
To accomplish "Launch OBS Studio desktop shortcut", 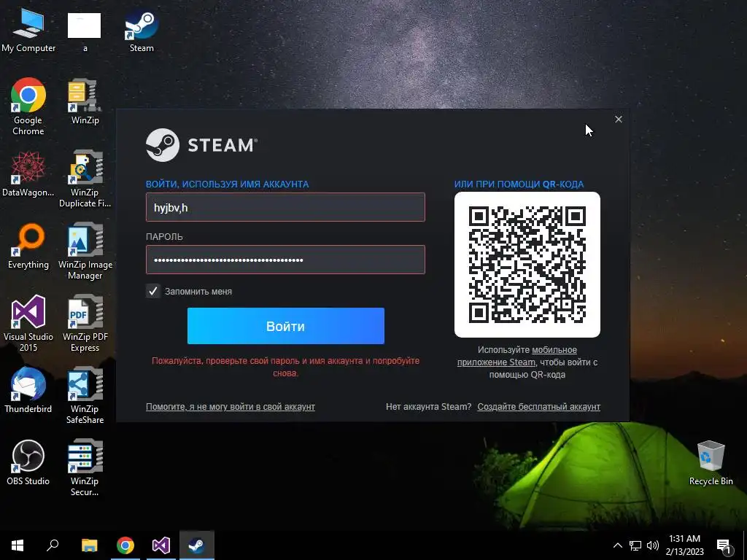I will point(28,462).
